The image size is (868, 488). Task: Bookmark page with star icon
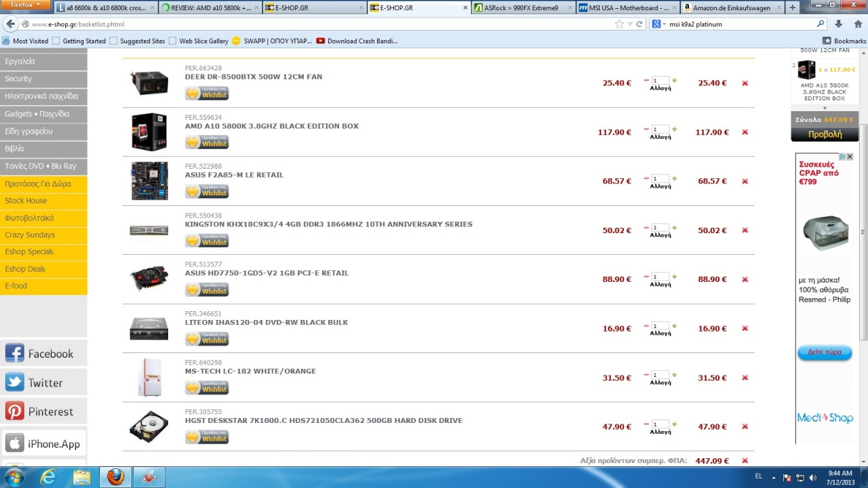point(619,24)
